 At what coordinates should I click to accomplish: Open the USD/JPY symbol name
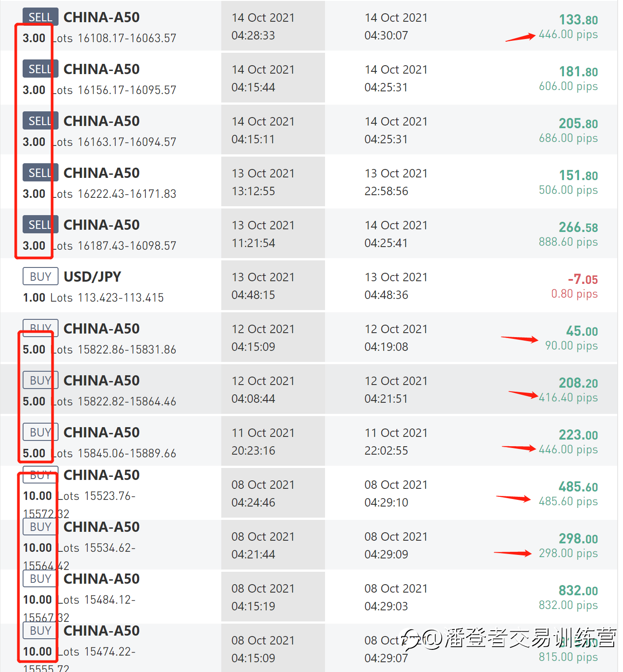point(93,276)
